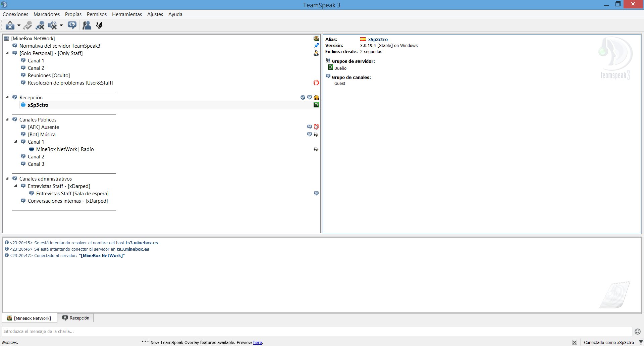Viewport: 644px width, 346px height.
Task: Collapse the Recepción channel
Action: click(x=7, y=97)
